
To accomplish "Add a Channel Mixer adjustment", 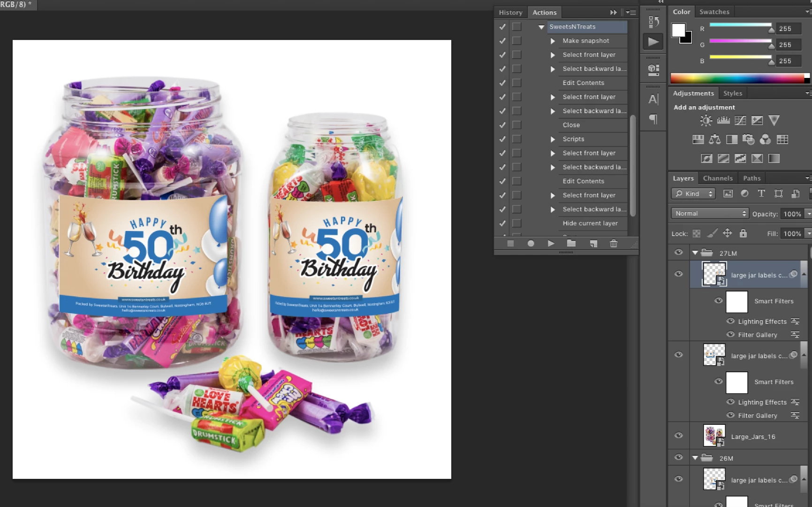I will [765, 139].
